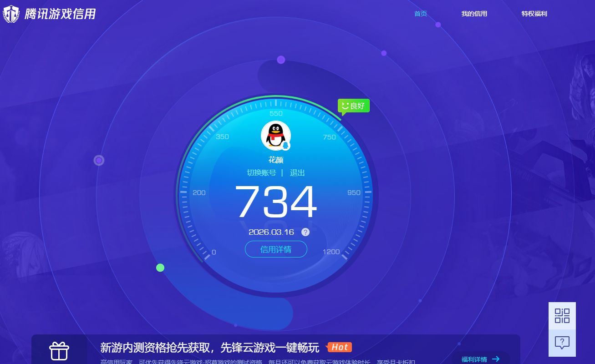Viewport: 595px width, 364px height.
Task: Open the 特权福利 tab
Action: (534, 14)
